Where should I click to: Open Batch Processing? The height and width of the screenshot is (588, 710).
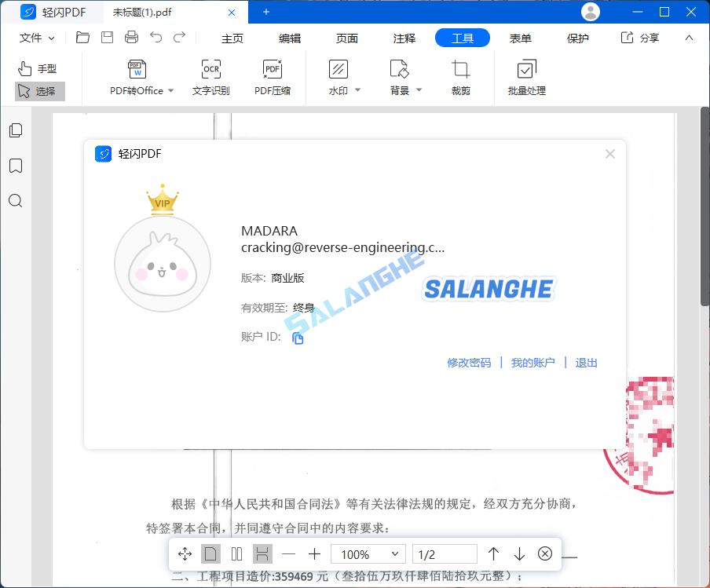point(527,78)
